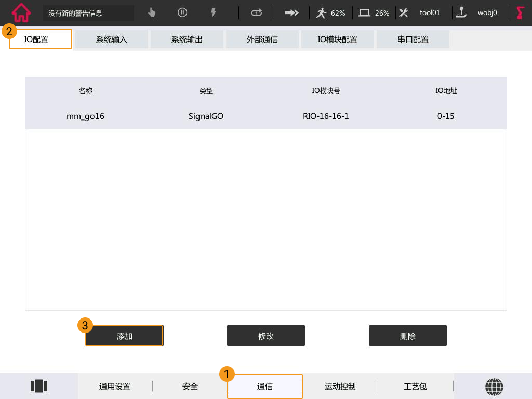532x399 pixels.
Task: Open the 运动控制 bottom menu
Action: pyautogui.click(x=340, y=387)
